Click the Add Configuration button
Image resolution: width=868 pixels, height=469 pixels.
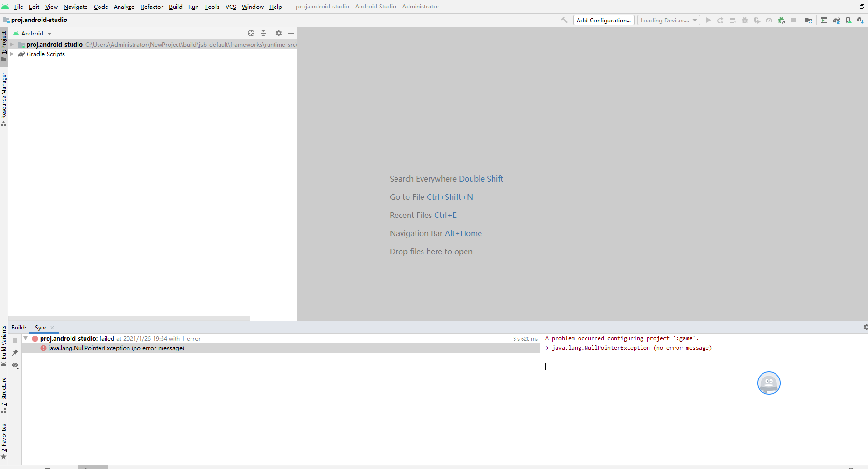[604, 20]
